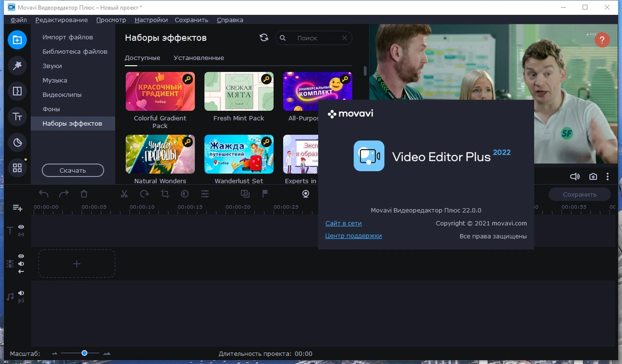622x364 pixels.
Task: Click the effect packs search field
Action: tap(314, 38)
